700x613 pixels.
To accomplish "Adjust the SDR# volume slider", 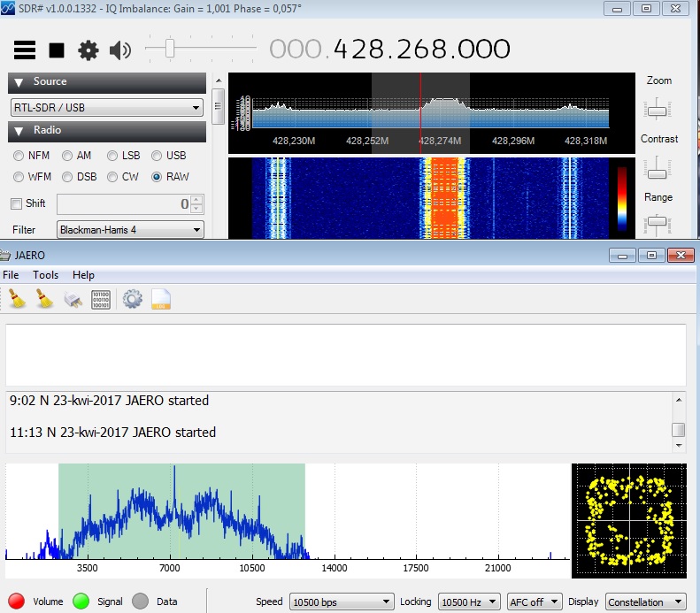I will click(x=170, y=49).
